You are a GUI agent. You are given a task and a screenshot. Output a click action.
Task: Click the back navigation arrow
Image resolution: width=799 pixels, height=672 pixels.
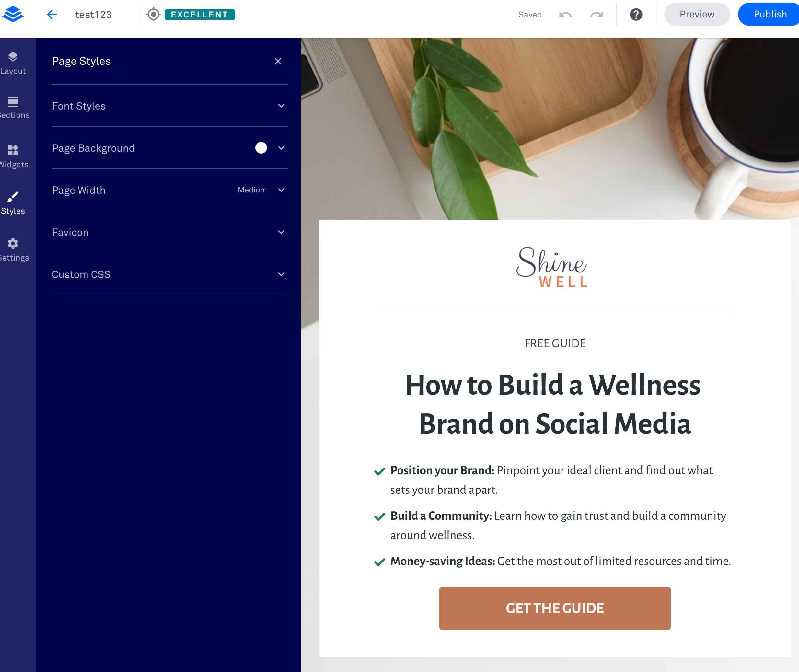point(52,14)
